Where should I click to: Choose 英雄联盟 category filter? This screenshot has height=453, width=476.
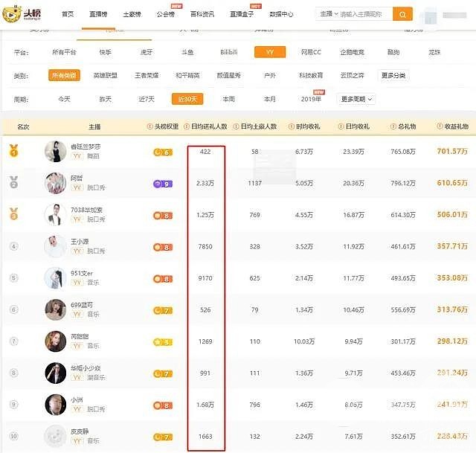pos(106,75)
